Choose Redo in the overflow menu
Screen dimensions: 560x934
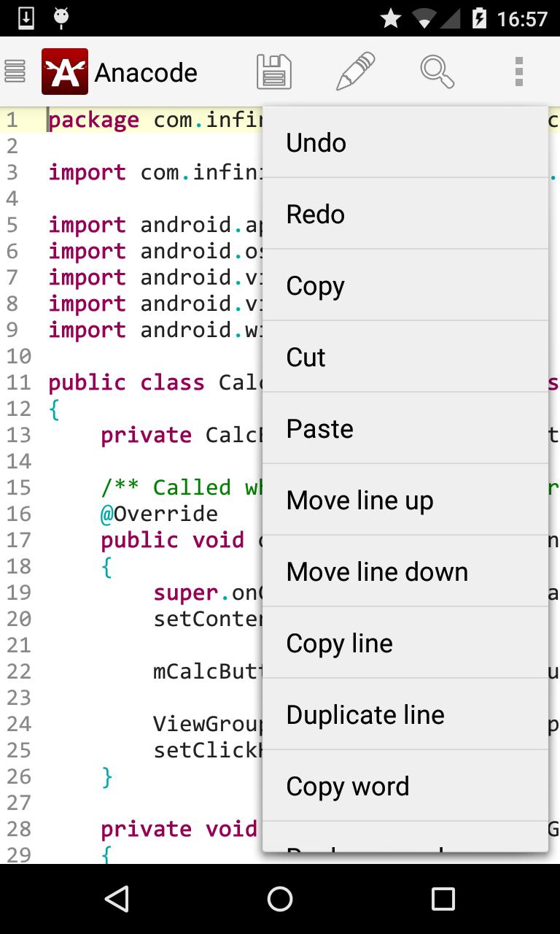point(405,215)
